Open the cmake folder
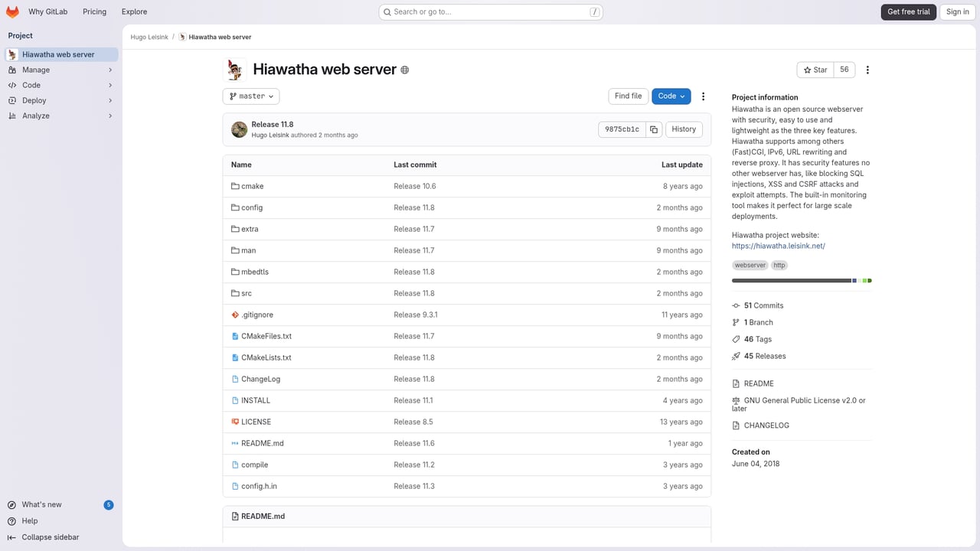Image resolution: width=980 pixels, height=551 pixels. 252,186
